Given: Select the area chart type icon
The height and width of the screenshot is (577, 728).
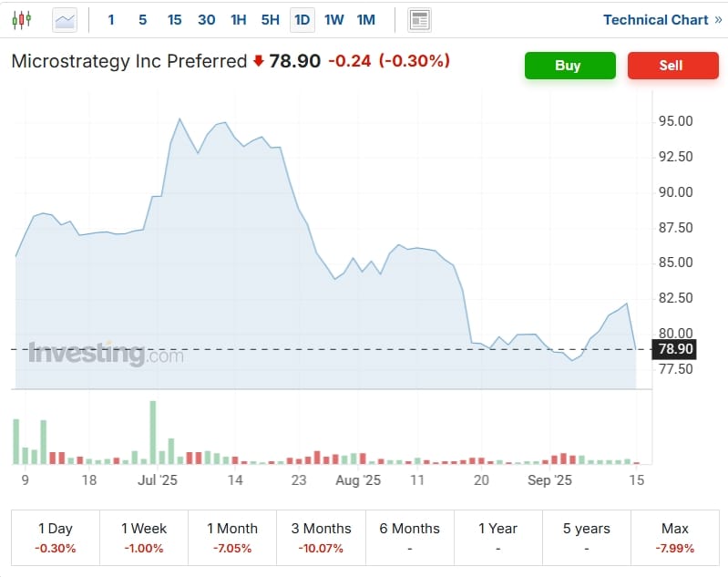Looking at the screenshot, I should 65,20.
